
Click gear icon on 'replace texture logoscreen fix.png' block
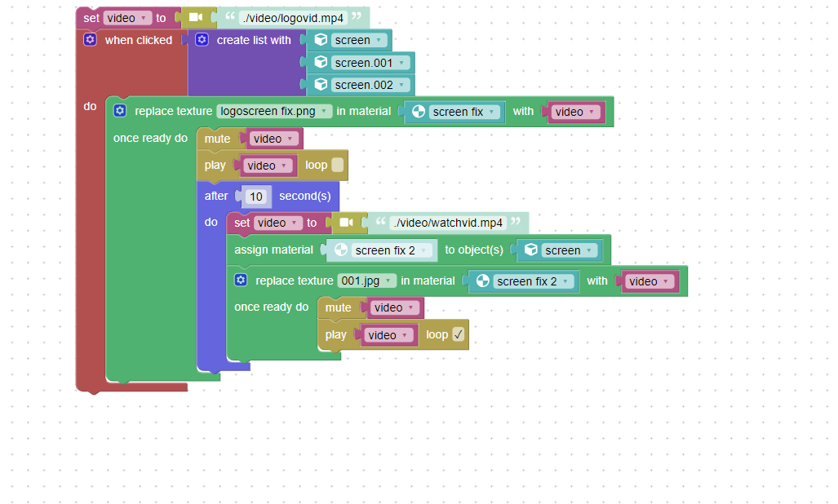tap(120, 111)
